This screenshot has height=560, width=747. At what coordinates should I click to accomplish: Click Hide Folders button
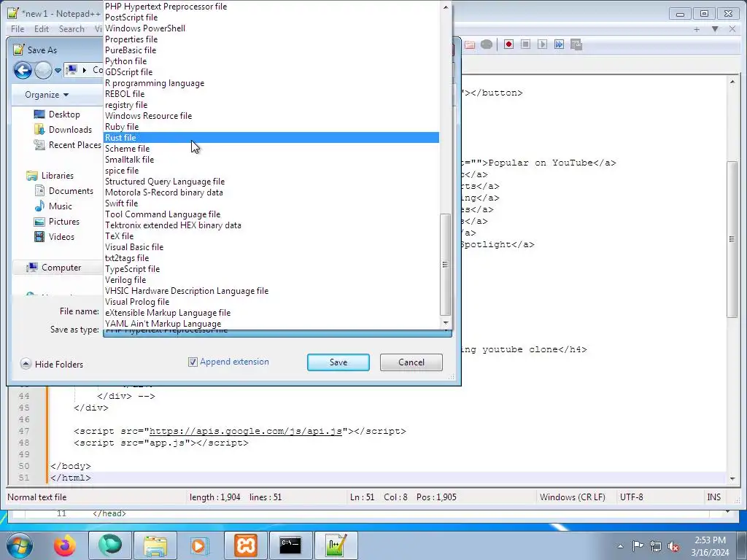click(x=52, y=365)
